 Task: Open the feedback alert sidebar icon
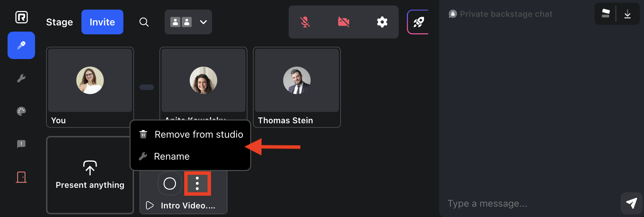pos(21,144)
